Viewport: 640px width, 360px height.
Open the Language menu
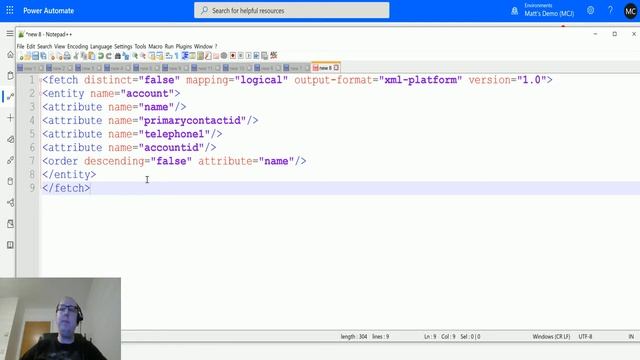pyautogui.click(x=101, y=47)
